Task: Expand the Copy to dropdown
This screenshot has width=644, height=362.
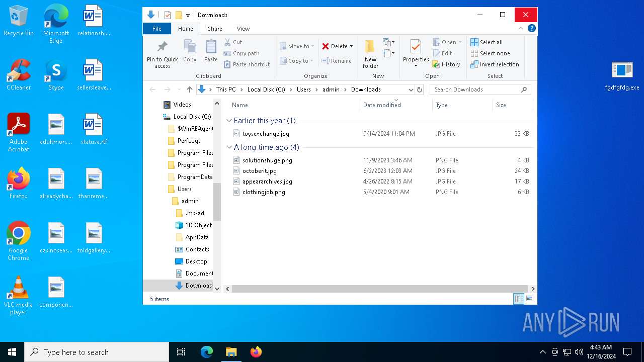Action: (x=312, y=61)
